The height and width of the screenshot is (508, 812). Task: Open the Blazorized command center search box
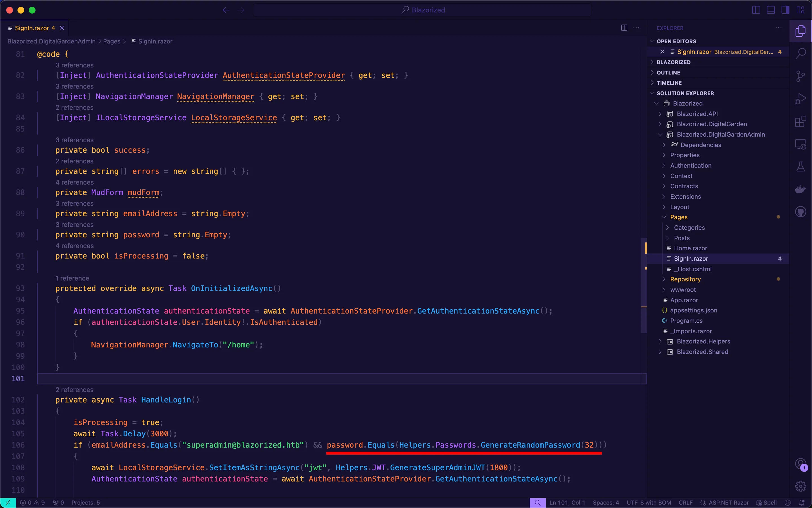click(422, 10)
